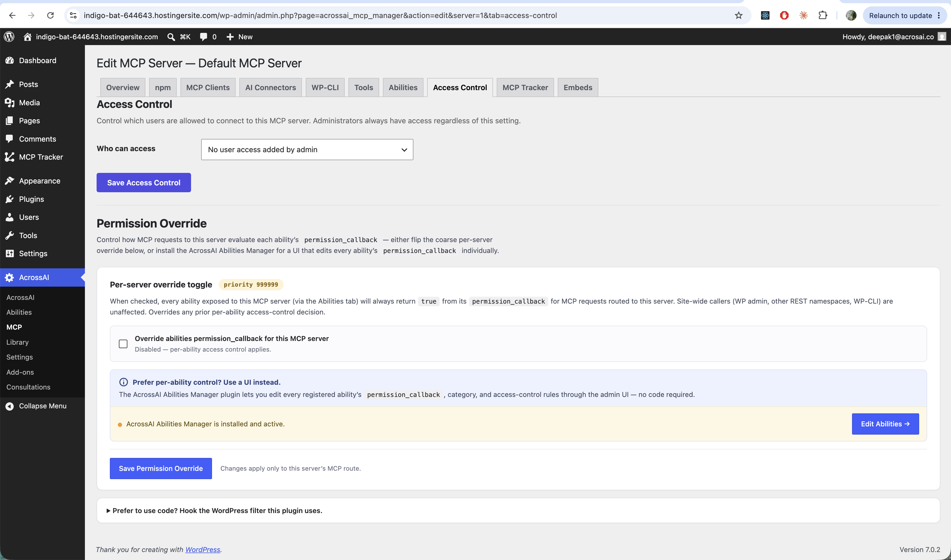Switch to the AI Connectors tab
951x560 pixels.
click(271, 87)
